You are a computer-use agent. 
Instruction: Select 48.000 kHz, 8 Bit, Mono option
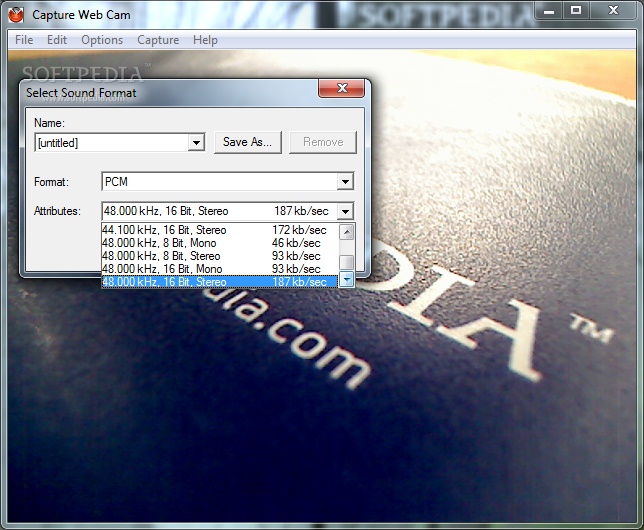[220, 243]
